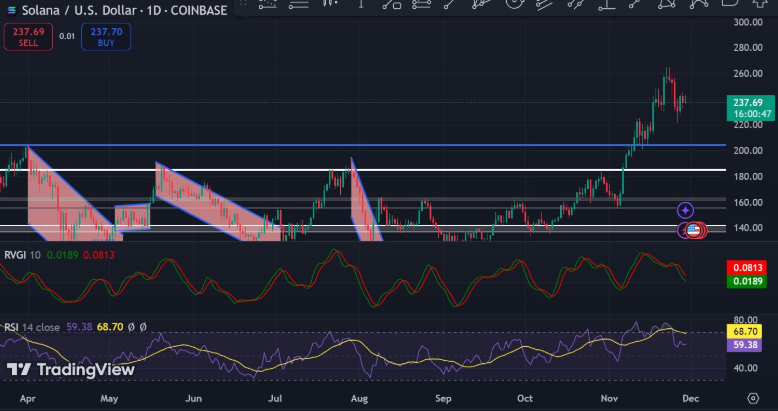The width and height of the screenshot is (778, 411).
Task: Click the 0.01 spread value between Sell and Buy
Action: tap(67, 36)
